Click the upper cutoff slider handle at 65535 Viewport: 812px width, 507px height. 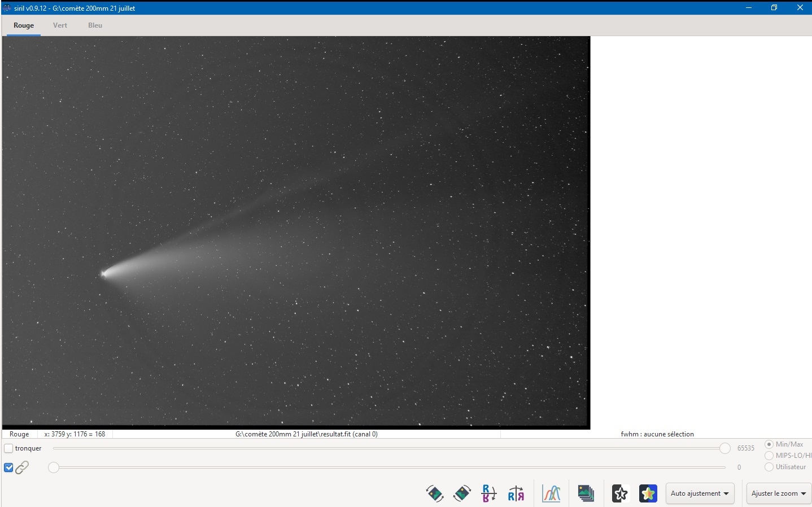pyautogui.click(x=725, y=448)
